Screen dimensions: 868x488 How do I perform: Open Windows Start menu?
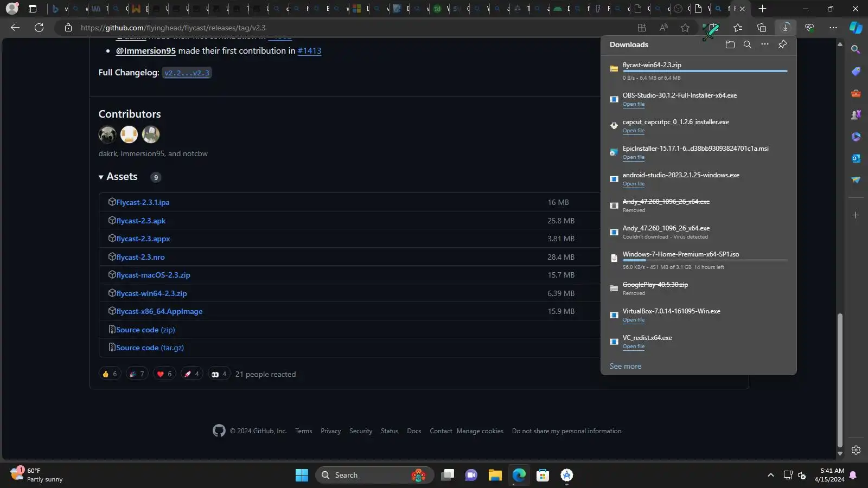pos(302,475)
